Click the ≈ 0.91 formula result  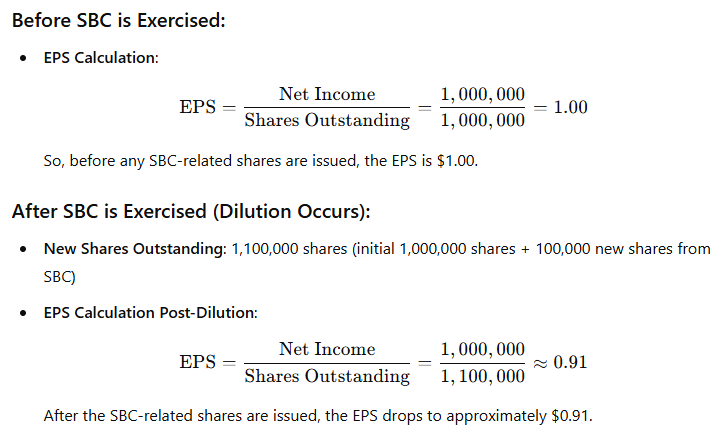coord(560,363)
